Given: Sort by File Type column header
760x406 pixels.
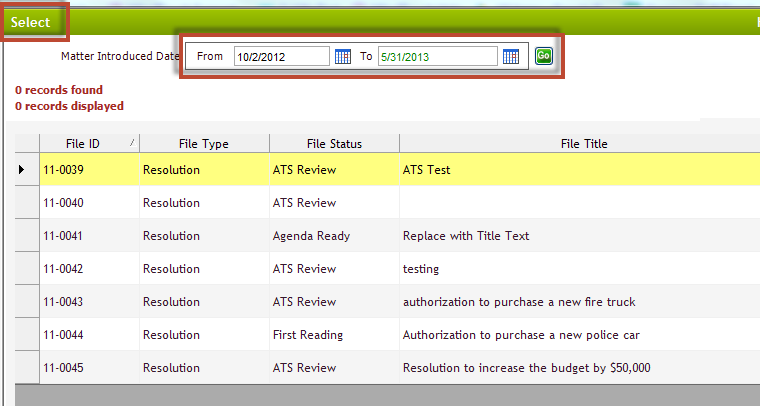Looking at the screenshot, I should click(x=204, y=144).
